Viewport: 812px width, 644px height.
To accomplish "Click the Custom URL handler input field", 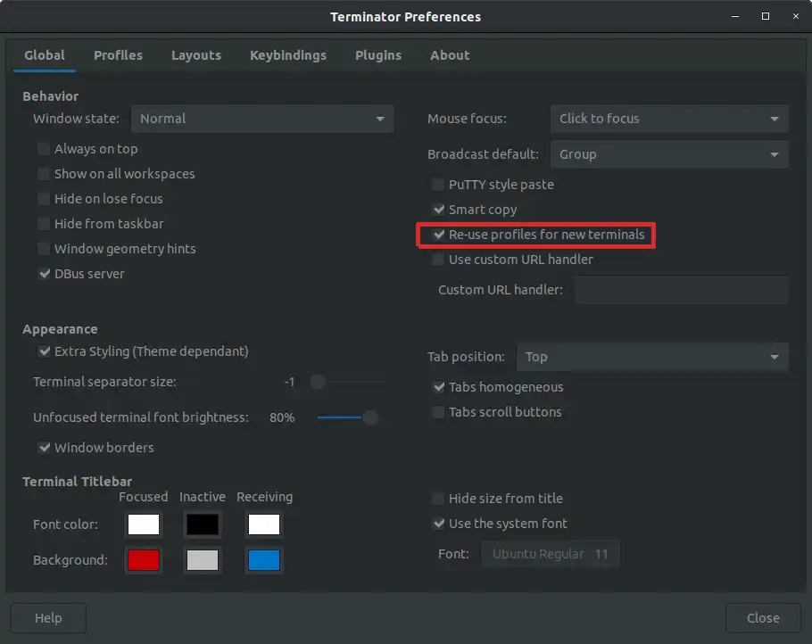I will [x=682, y=290].
